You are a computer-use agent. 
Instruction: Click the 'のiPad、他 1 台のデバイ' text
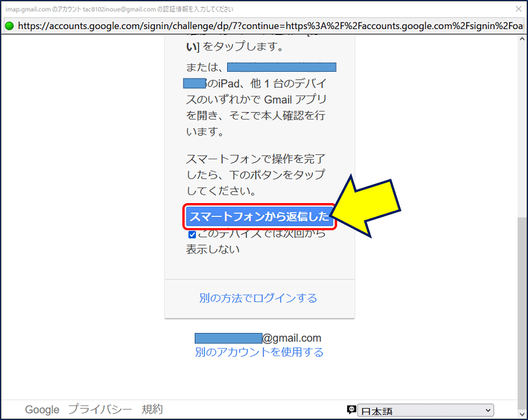(266, 83)
